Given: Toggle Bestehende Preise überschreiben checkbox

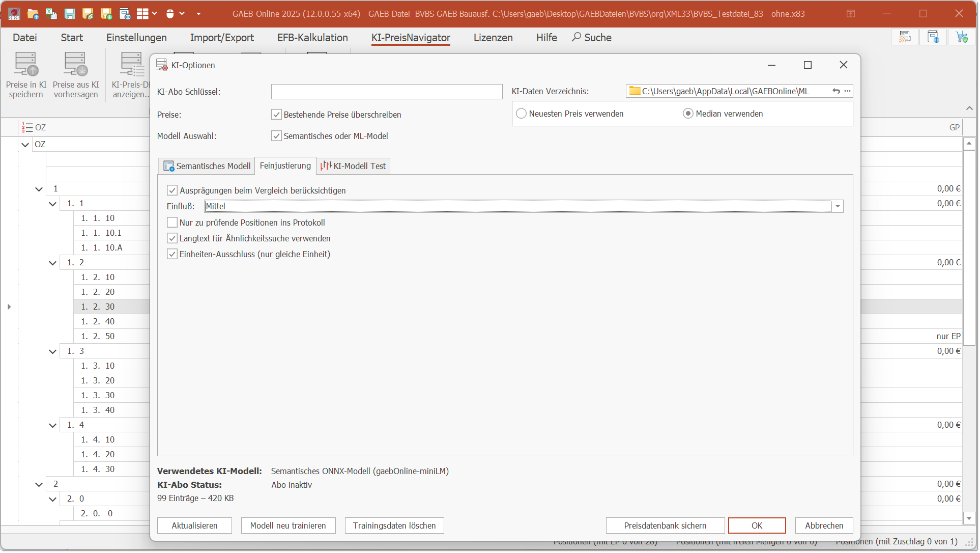Looking at the screenshot, I should 276,115.
